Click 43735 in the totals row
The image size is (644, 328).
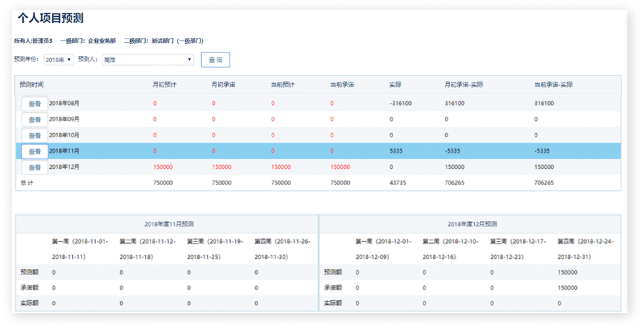click(x=398, y=183)
